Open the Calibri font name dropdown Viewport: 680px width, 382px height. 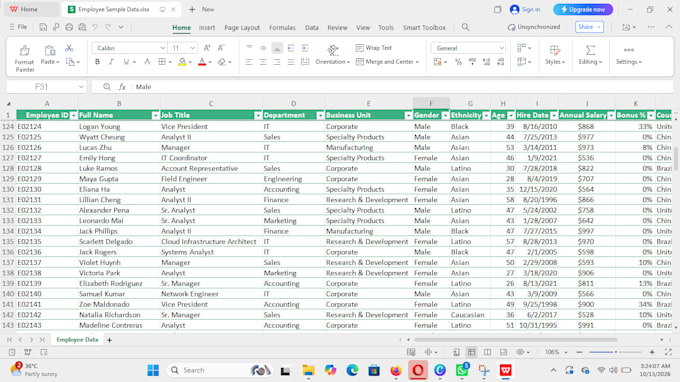(162, 48)
